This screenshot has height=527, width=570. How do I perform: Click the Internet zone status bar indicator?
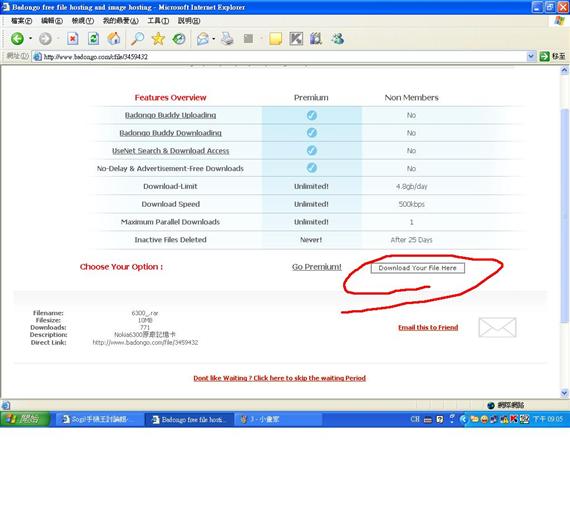tap(506, 405)
